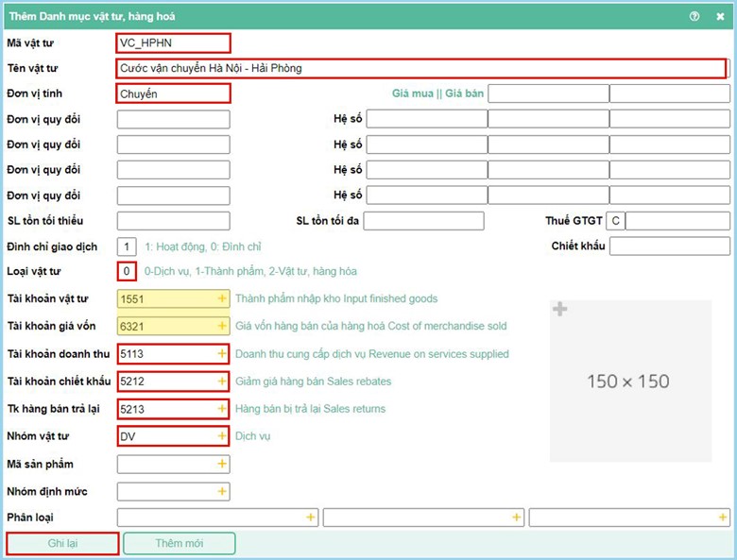Click plus icon in Tài khoản chiết khấu field
The width and height of the screenshot is (737, 560).
click(x=223, y=381)
